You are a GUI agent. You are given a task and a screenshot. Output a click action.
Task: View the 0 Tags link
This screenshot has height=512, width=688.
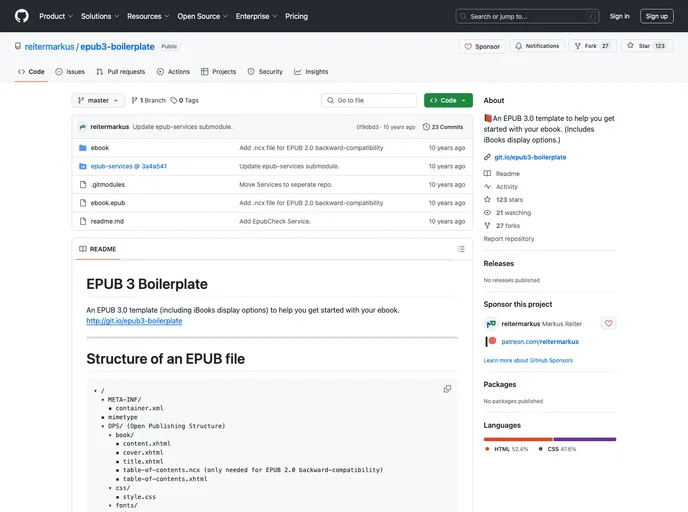[185, 100]
